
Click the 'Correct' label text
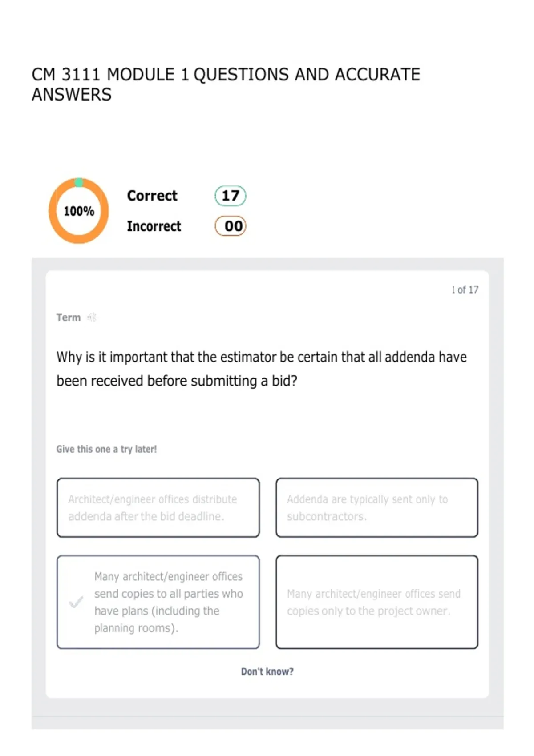point(152,196)
